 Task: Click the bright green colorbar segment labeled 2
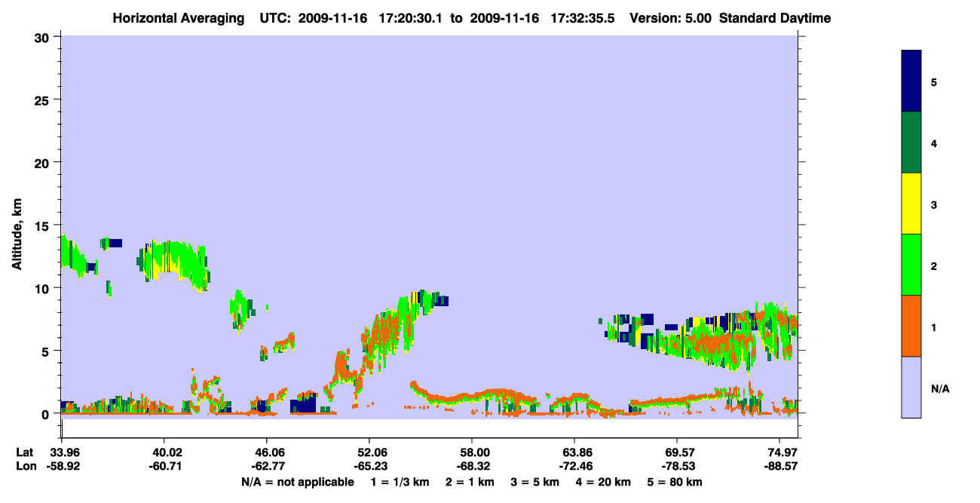911,265
